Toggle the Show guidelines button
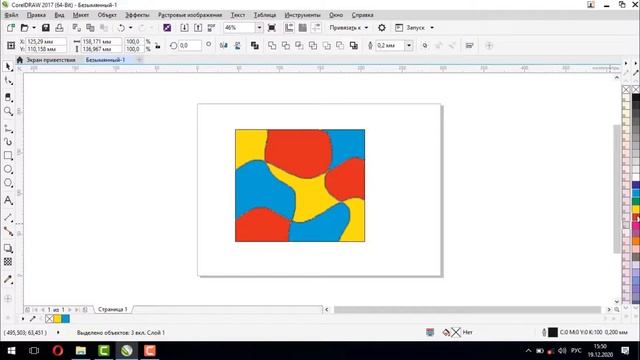The height and width of the screenshot is (360, 640). tap(316, 28)
